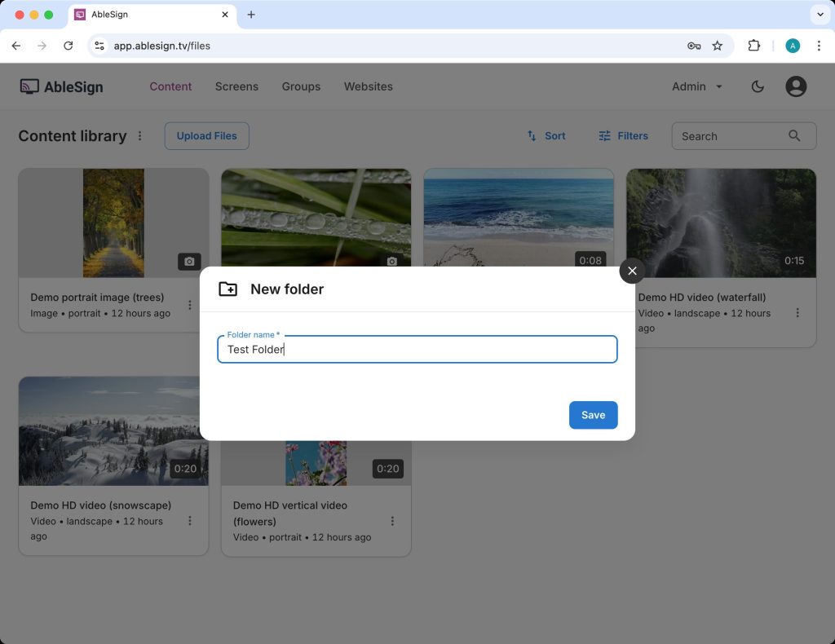Screen dimensions: 835x644
Task: Open the grass droplets image thumbnail
Action: (316, 218)
